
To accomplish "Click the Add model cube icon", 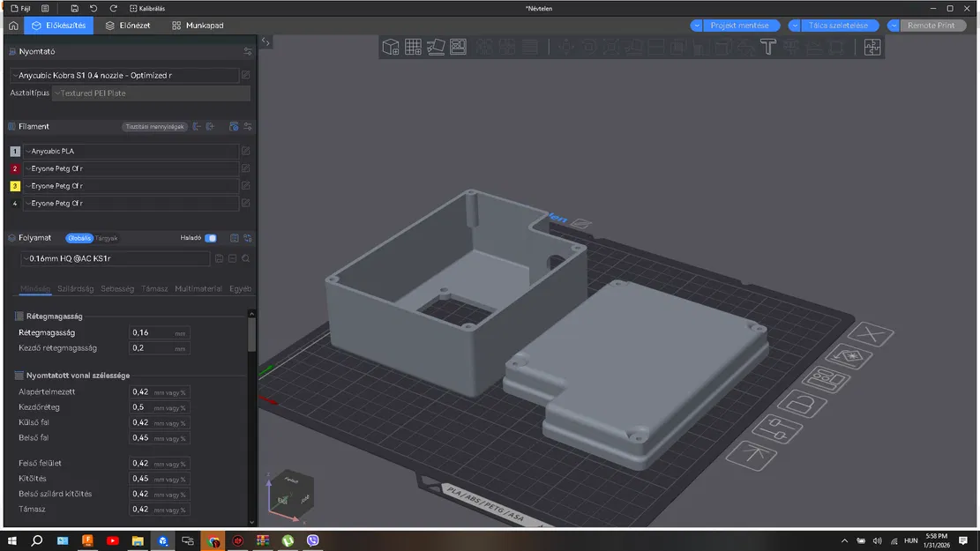I will coord(390,47).
